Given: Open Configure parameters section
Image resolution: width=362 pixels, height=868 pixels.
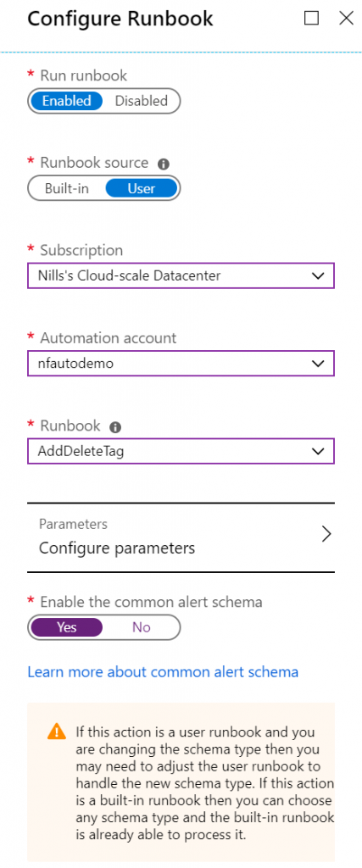Looking at the screenshot, I should tap(181, 537).
